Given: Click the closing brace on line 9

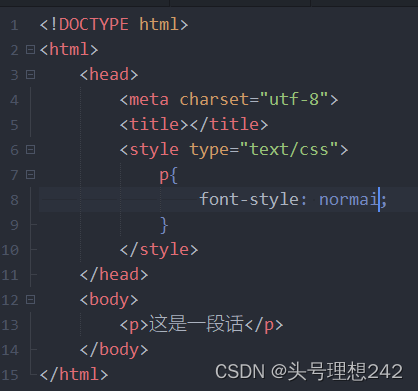Looking at the screenshot, I should pos(164,225).
